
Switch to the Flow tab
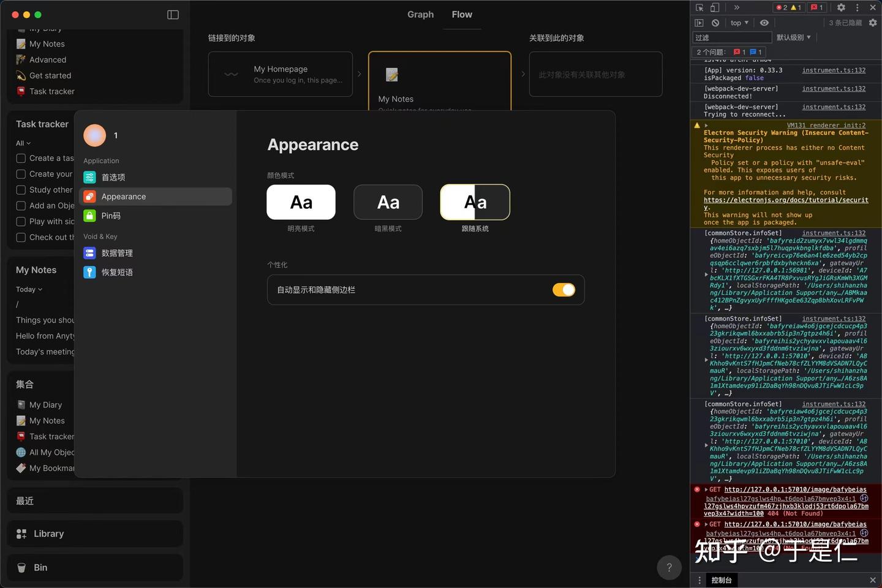[x=462, y=15]
